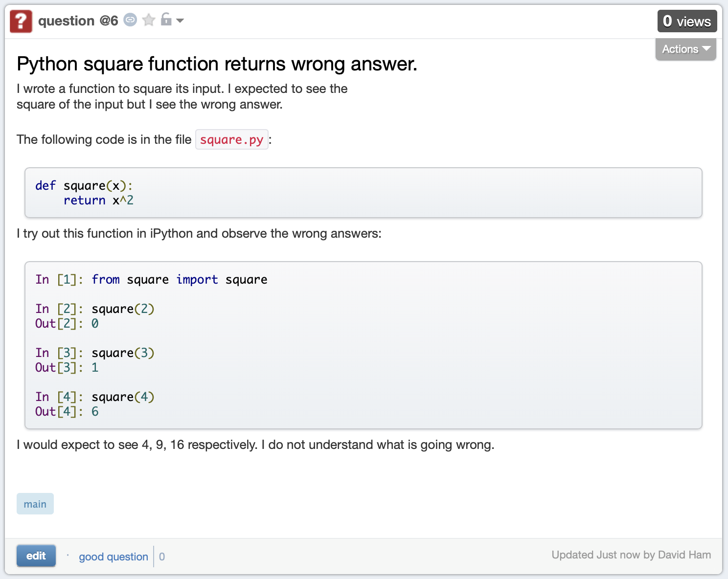
Task: Click the 'return x^2' code line
Action: [x=98, y=200]
